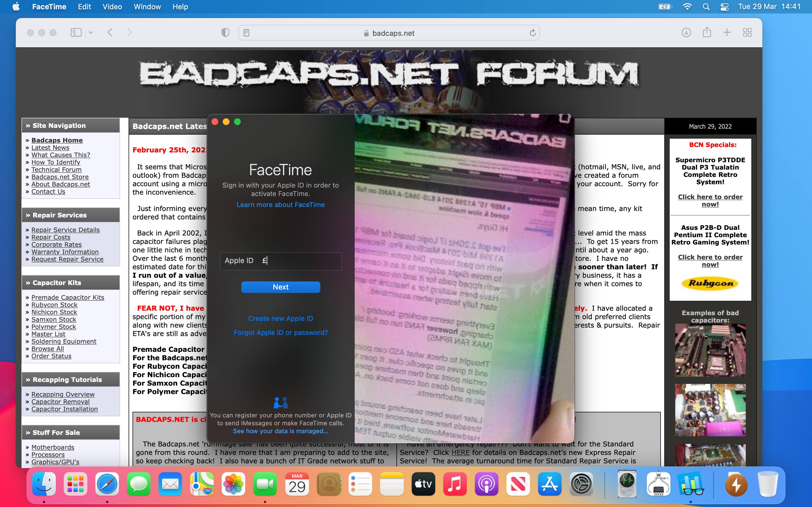Open the Video menu

pos(112,7)
